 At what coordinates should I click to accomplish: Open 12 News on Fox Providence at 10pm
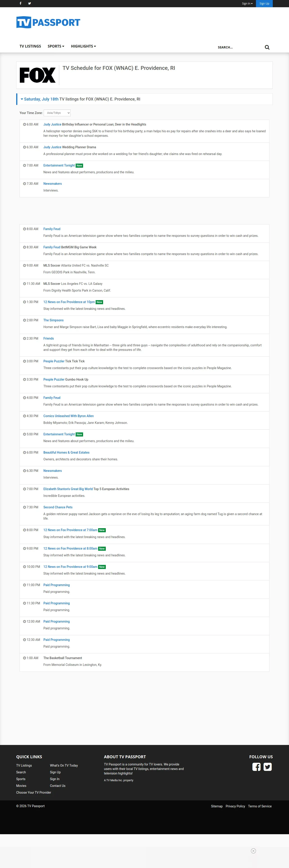click(69, 302)
